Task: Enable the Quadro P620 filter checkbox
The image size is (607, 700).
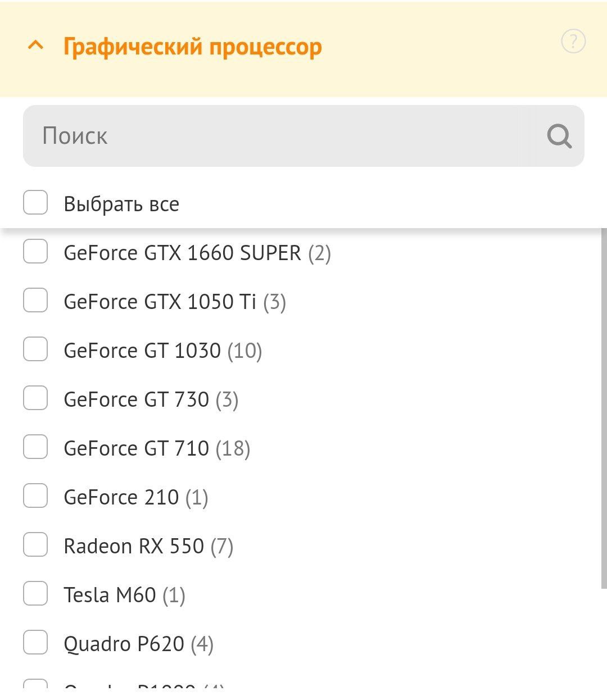Action: (35, 642)
